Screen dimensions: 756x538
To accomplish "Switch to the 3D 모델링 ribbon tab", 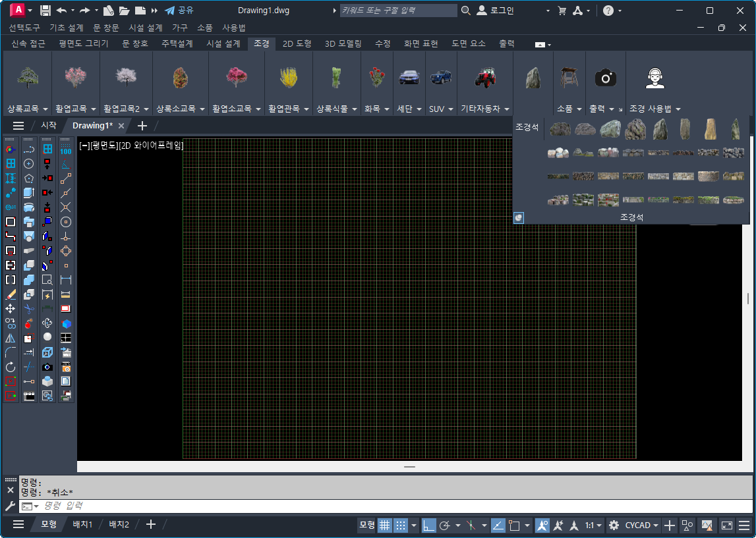I will tap(343, 43).
